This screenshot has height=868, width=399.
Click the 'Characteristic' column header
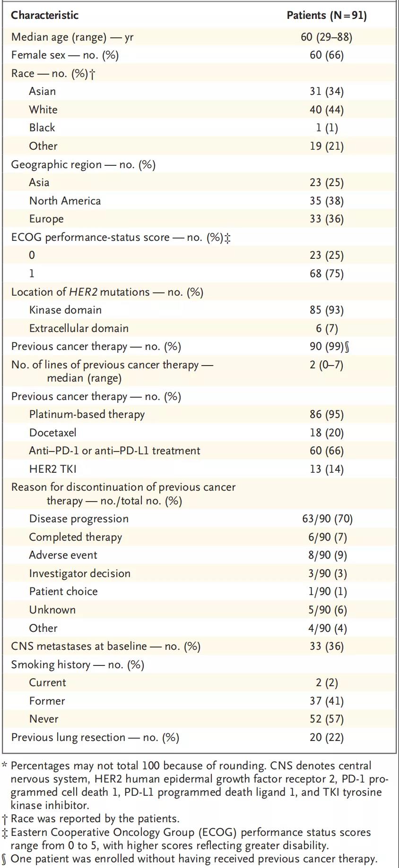45,15
